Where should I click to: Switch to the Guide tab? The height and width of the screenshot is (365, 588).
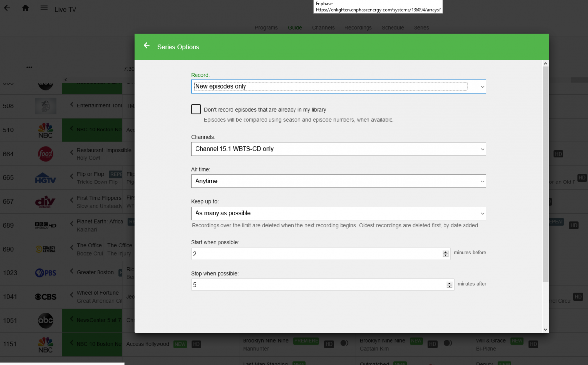tap(295, 28)
